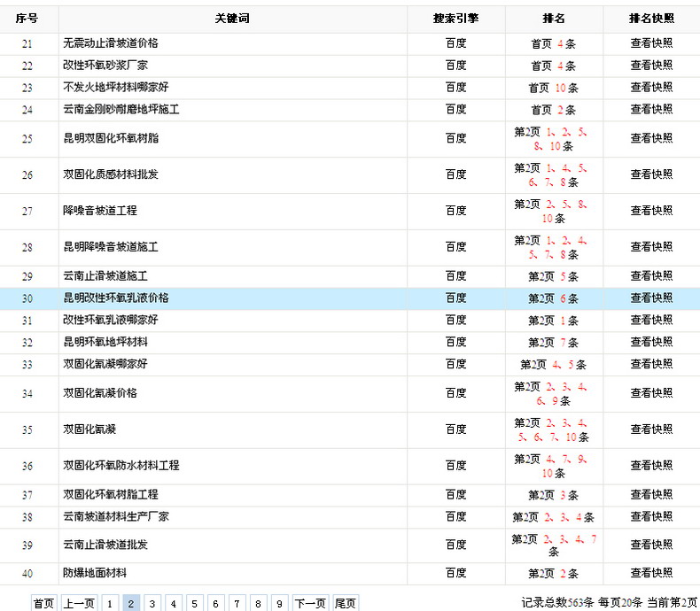This screenshot has width=700, height=611.
Task: Select keyword 改性环氧乳液哪家好
Action: tap(111, 320)
